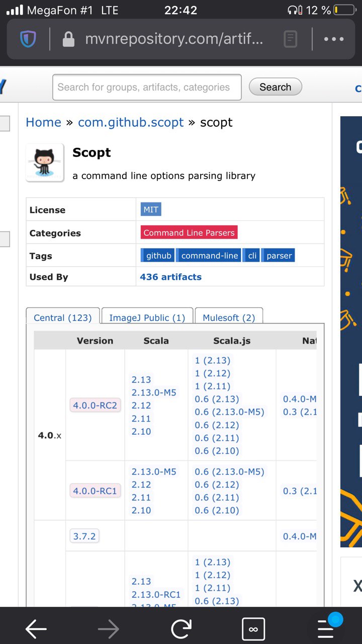Focus the search groups, artifacts field

pos(147,87)
